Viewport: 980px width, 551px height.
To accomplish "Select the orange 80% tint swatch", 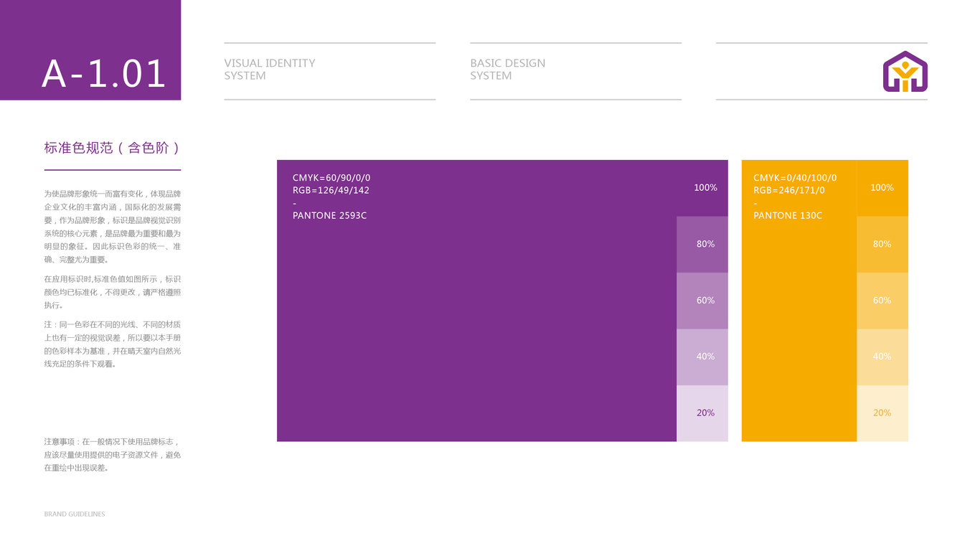I will coord(882,245).
